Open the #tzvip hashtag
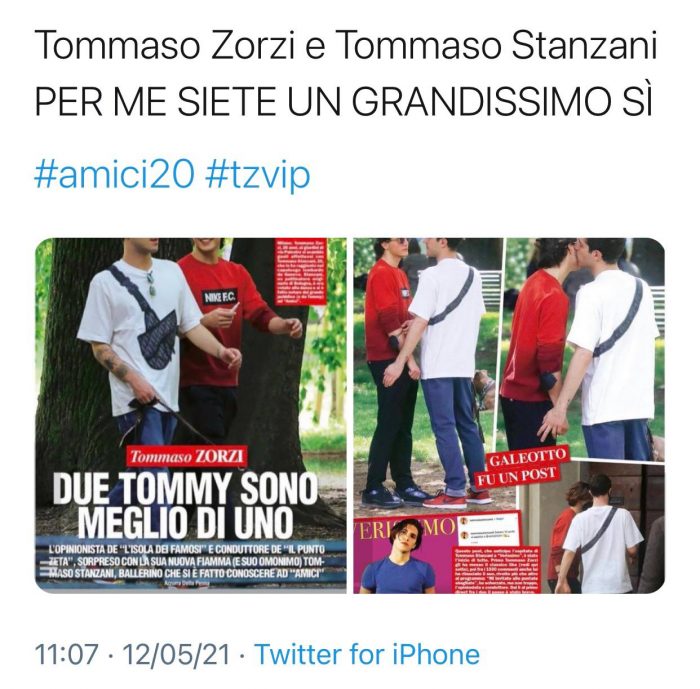This screenshot has width=700, height=689. [258, 176]
